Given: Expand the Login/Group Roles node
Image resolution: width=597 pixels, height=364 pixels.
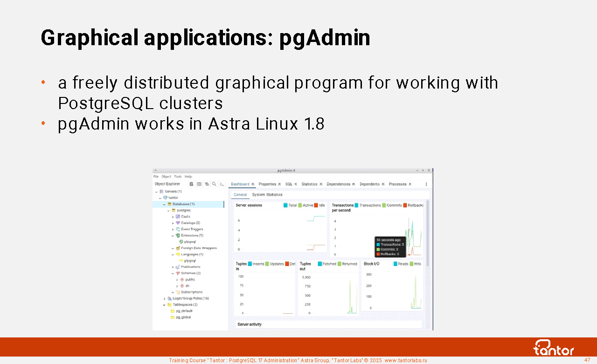Looking at the screenshot, I should coord(164,298).
